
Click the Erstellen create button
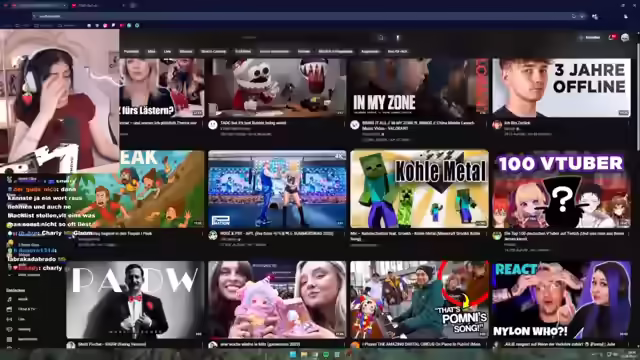(589, 38)
